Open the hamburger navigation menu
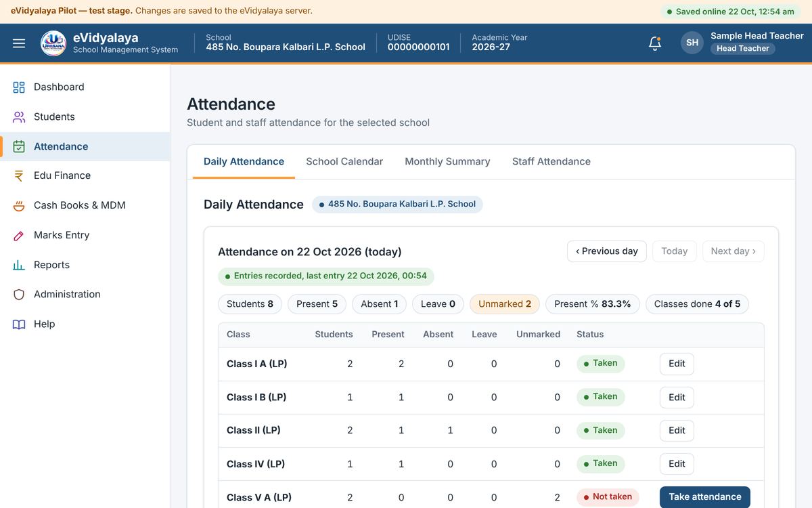This screenshot has height=508, width=812. [x=19, y=43]
